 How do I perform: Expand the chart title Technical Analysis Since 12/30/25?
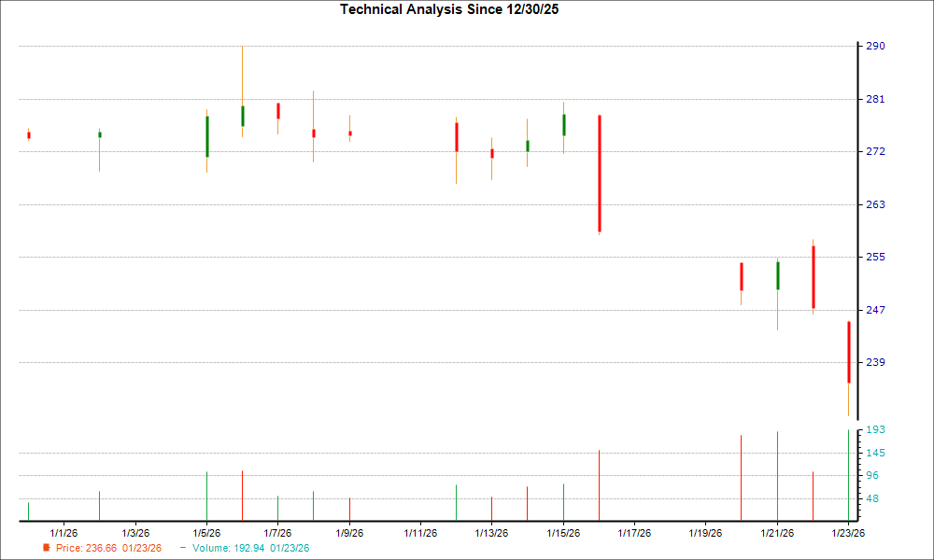tap(449, 9)
